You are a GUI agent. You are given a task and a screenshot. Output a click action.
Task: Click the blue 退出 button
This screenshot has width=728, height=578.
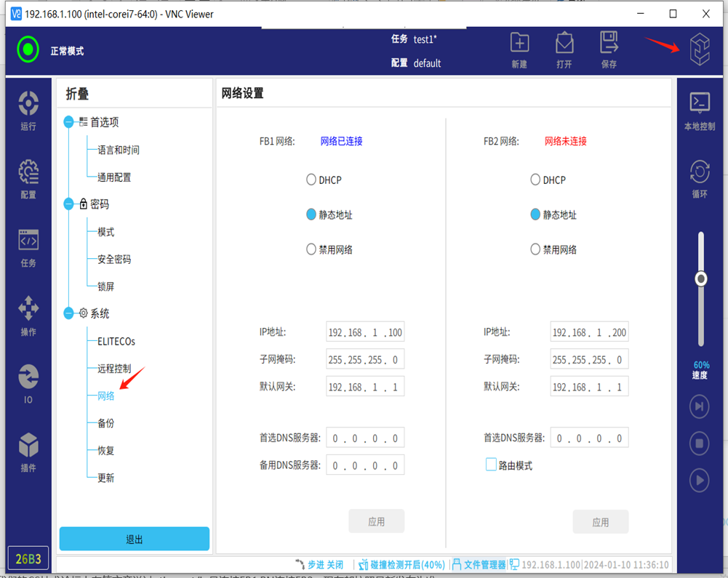[x=134, y=539]
